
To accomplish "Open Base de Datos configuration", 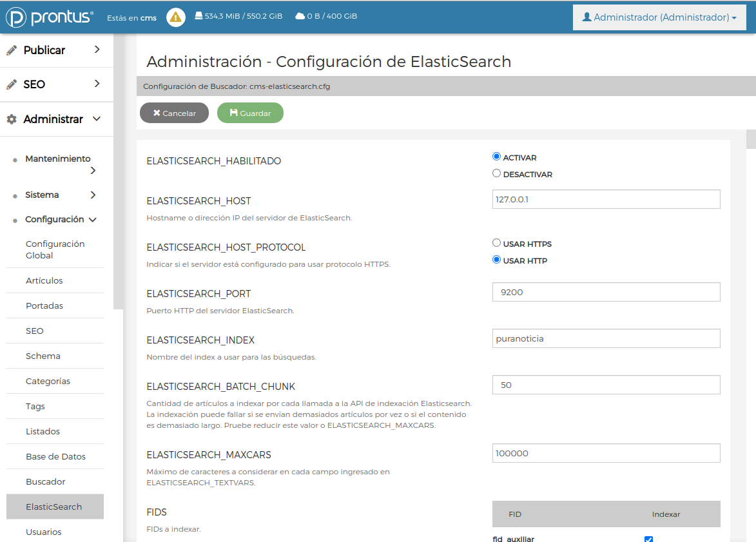I will point(55,456).
